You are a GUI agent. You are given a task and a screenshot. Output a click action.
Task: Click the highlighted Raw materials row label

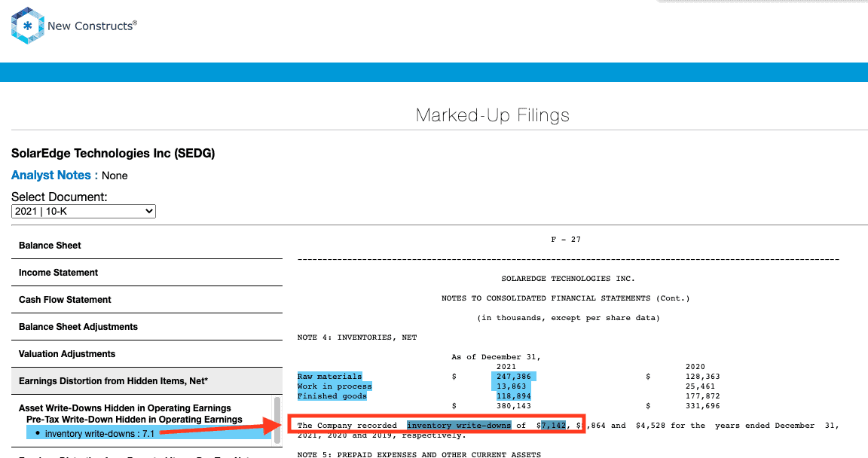coord(329,377)
